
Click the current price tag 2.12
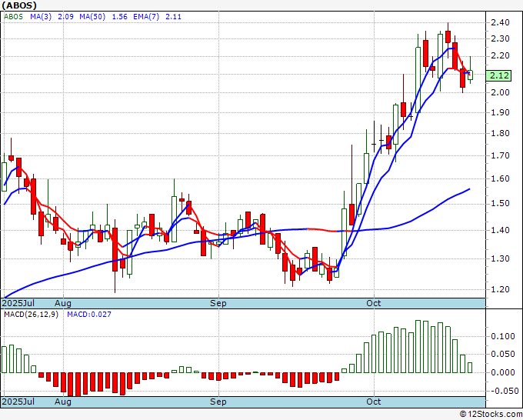pos(498,75)
